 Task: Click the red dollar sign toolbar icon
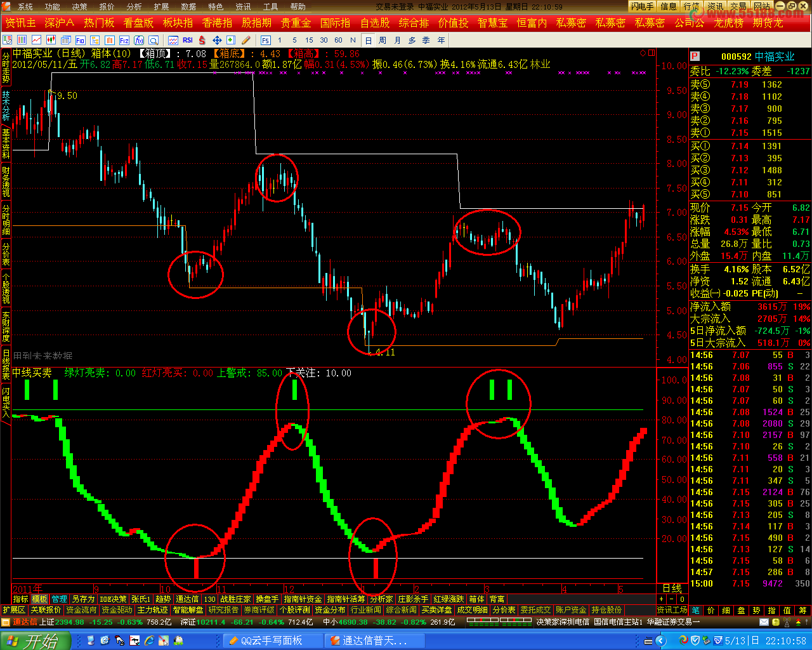(x=202, y=40)
